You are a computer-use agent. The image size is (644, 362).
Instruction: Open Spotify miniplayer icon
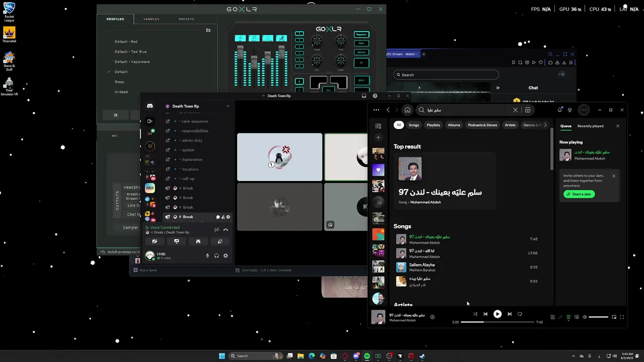click(614, 317)
